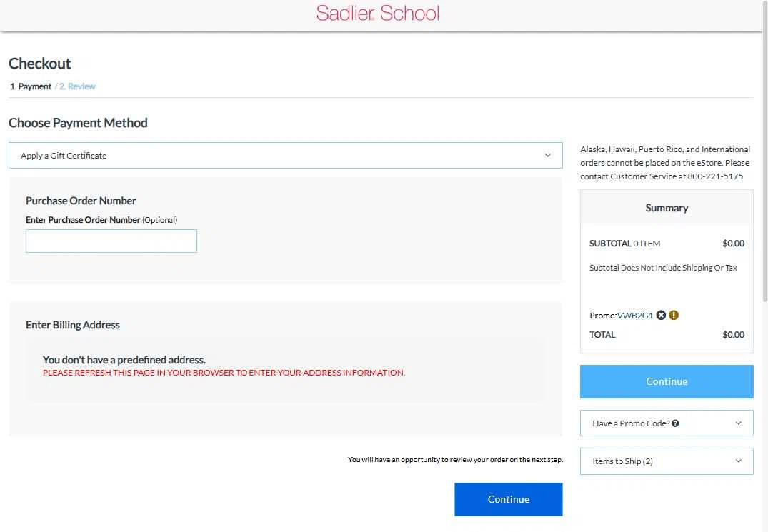Image resolution: width=768 pixels, height=532 pixels.
Task: Expand the Have a Promo Code section
Action: (666, 423)
